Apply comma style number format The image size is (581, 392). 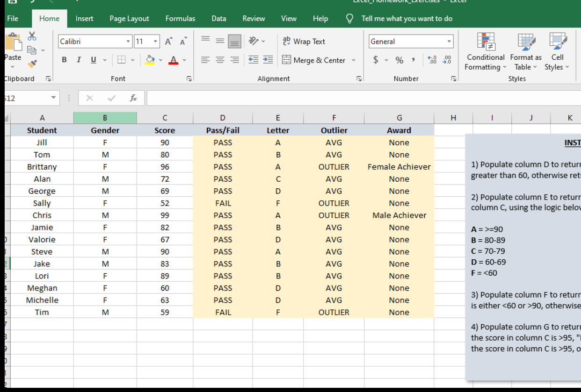click(x=414, y=60)
